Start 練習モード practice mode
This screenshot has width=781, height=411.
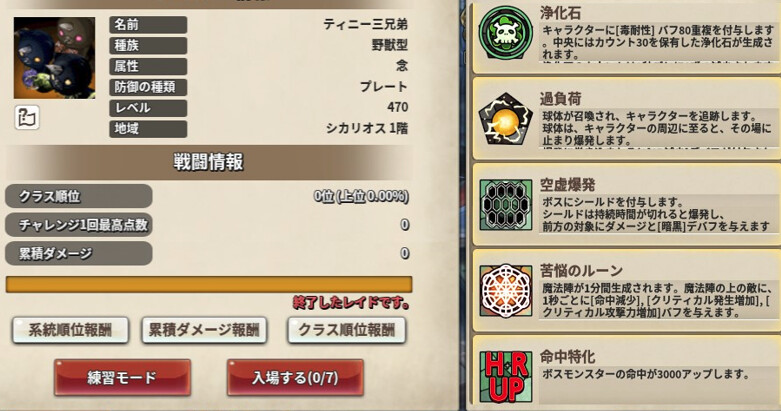click(123, 378)
